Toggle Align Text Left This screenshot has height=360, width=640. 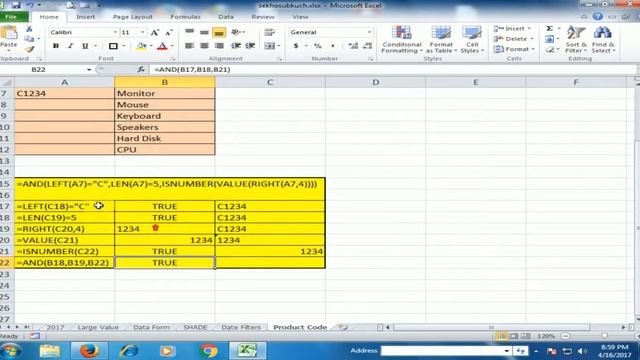pyautogui.click(x=189, y=46)
